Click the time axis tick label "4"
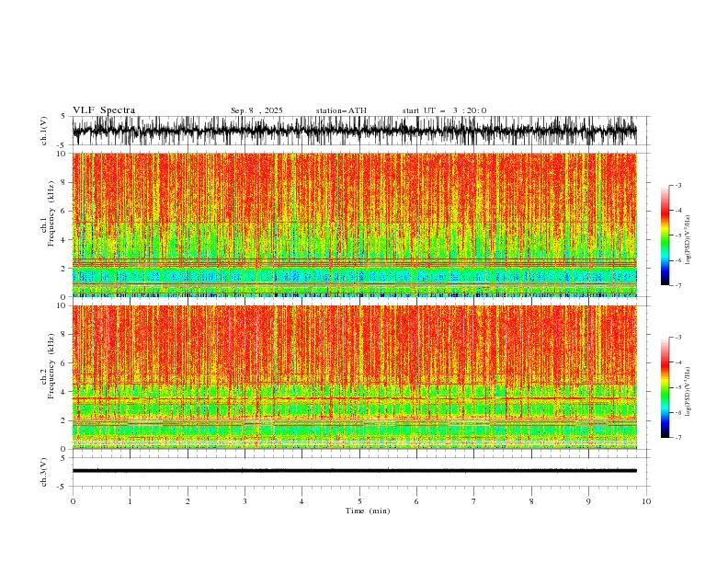This screenshot has height=563, width=728. (301, 501)
